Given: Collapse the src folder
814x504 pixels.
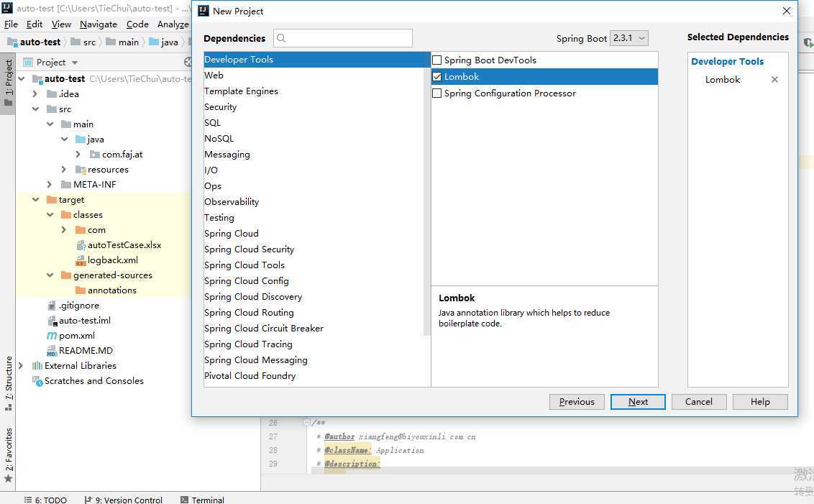Looking at the screenshot, I should click(35, 109).
